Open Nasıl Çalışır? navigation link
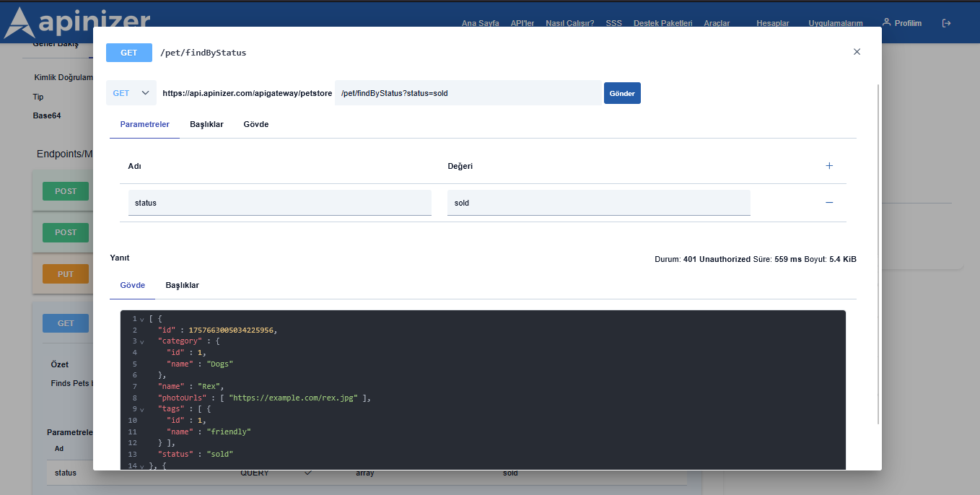Screen dimensions: 980x495 coord(570,23)
